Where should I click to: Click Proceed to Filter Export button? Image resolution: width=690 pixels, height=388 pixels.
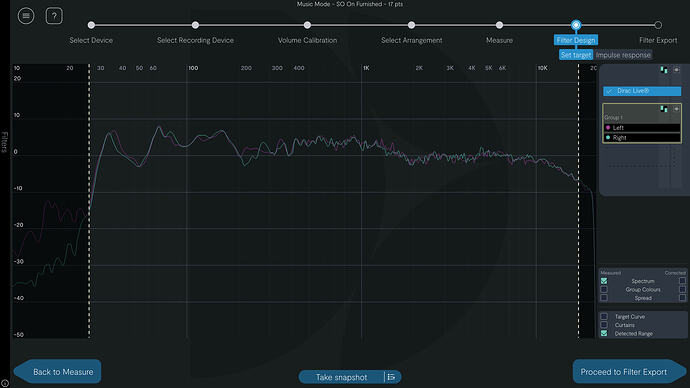(x=629, y=372)
